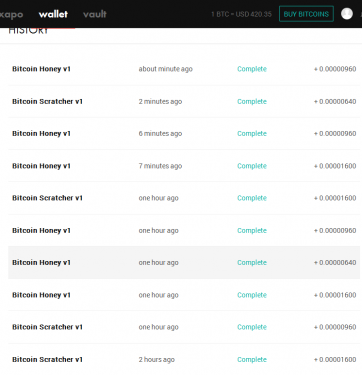Click the xapo logo
Viewport: 362px width, 375px height.
click(11, 14)
